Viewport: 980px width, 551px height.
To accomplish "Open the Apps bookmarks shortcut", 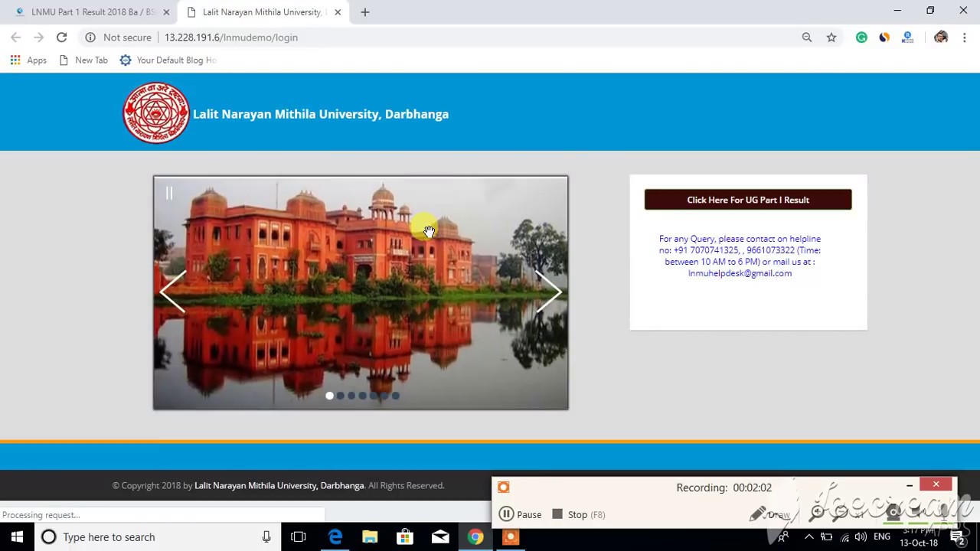I will [28, 60].
